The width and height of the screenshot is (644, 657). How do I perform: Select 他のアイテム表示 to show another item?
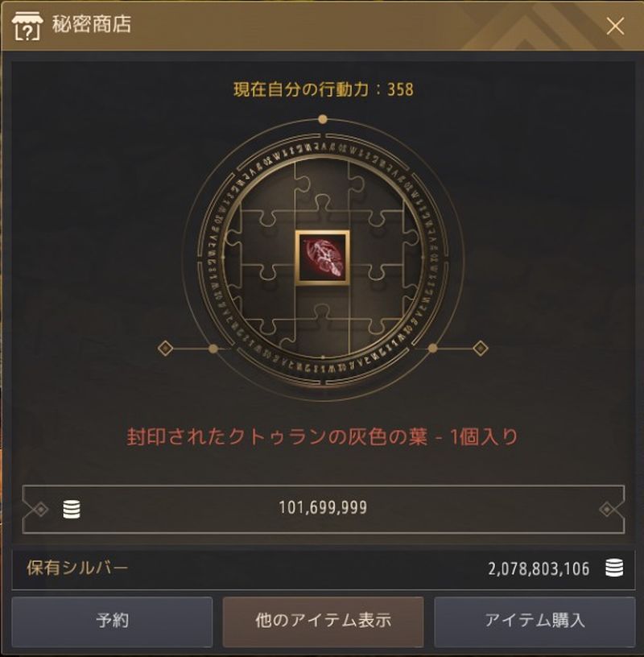(323, 622)
